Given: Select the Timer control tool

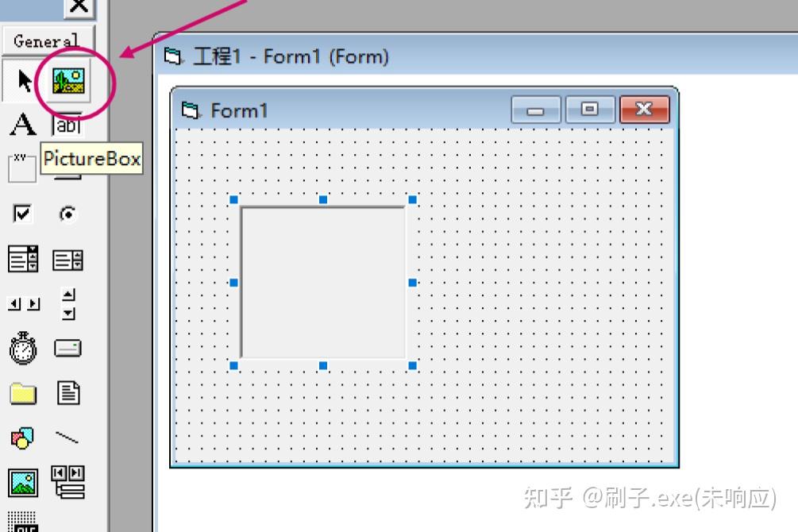Looking at the screenshot, I should tap(23, 347).
